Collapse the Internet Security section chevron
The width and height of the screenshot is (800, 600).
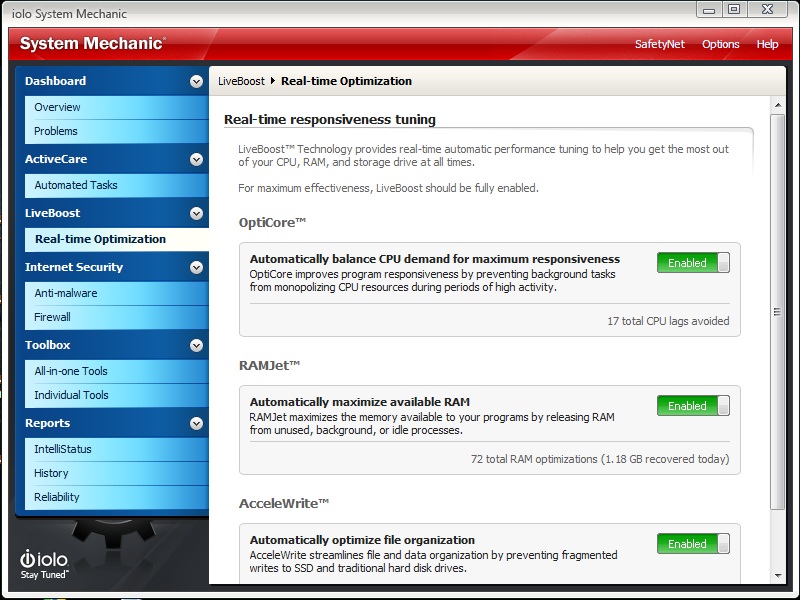[196, 267]
